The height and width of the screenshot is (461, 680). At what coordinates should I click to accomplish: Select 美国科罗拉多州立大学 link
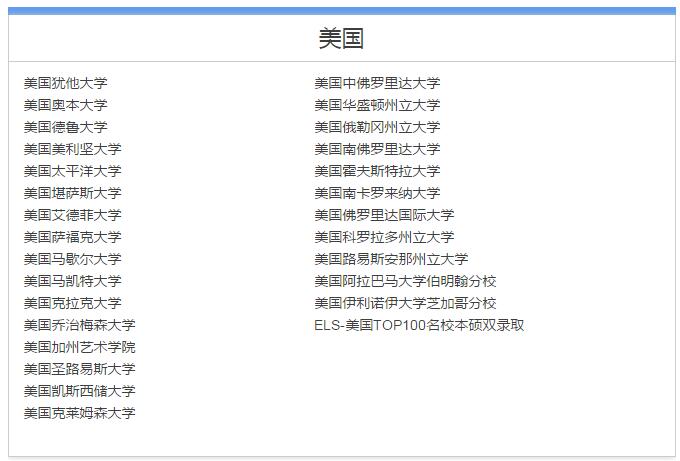(x=384, y=237)
